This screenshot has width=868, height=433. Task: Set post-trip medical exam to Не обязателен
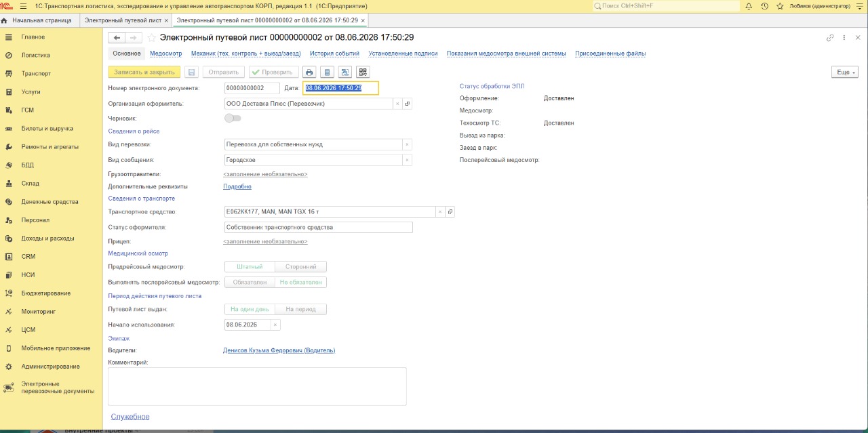[x=300, y=283]
